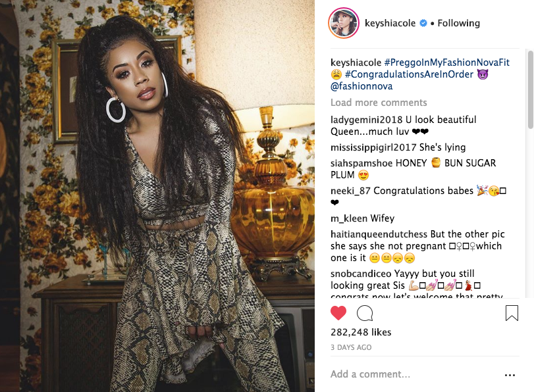Image resolution: width=534 pixels, height=392 pixels.
Task: Unlike the post with red heart icon
Action: pos(338,312)
